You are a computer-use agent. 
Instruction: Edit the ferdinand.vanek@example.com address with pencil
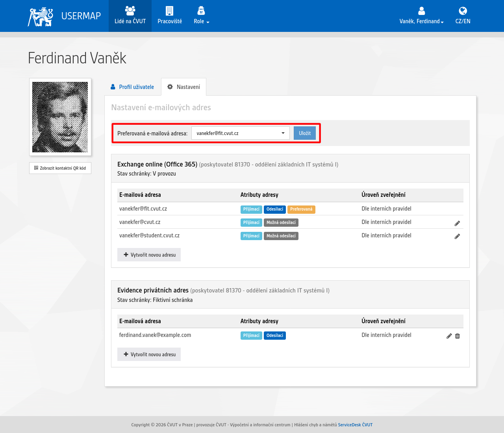(449, 336)
